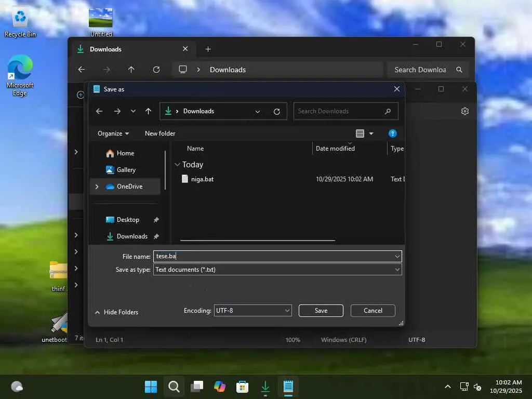
Task: Expand the Save as type dropdown
Action: pos(397,270)
